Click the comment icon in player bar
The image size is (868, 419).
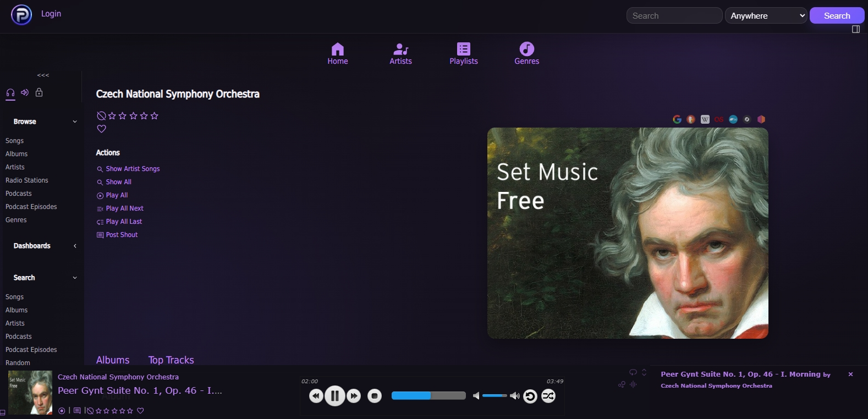tap(77, 411)
